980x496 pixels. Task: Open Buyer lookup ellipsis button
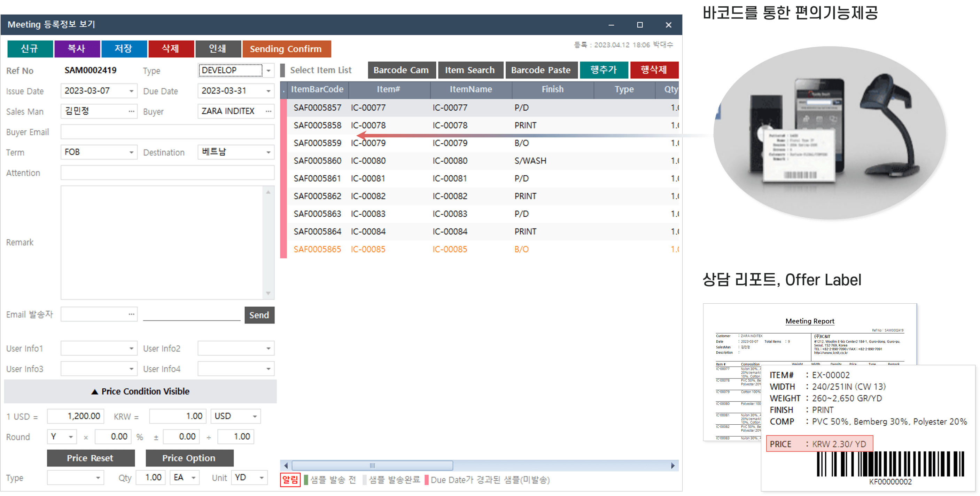click(268, 111)
